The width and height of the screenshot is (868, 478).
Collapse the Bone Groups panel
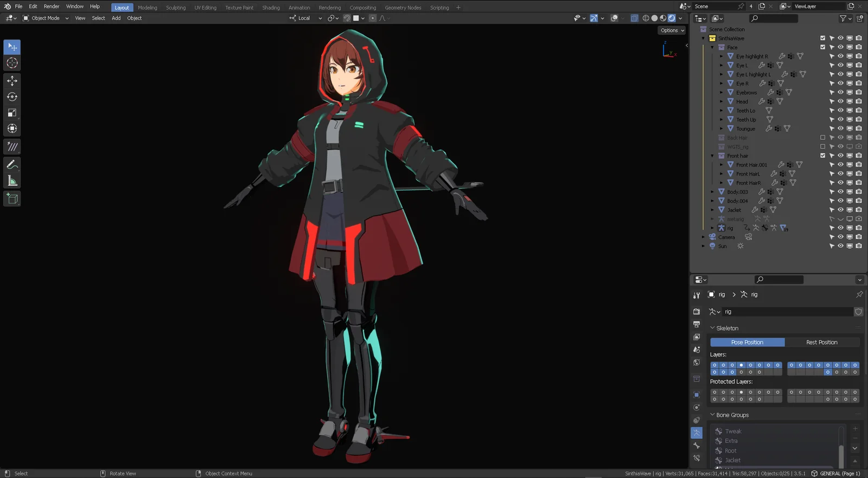tap(712, 415)
